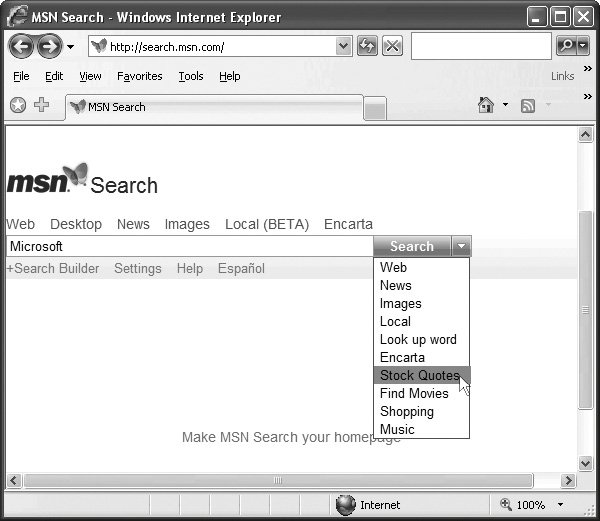Choose Find Movies in dropdown list

421,393
